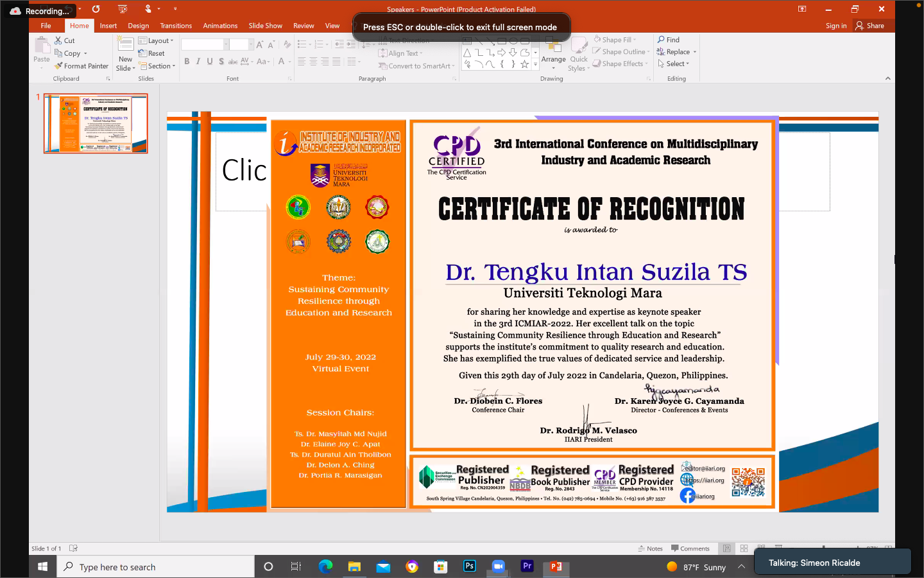
Task: Select slide 1 thumbnail in the panel
Action: [96, 123]
